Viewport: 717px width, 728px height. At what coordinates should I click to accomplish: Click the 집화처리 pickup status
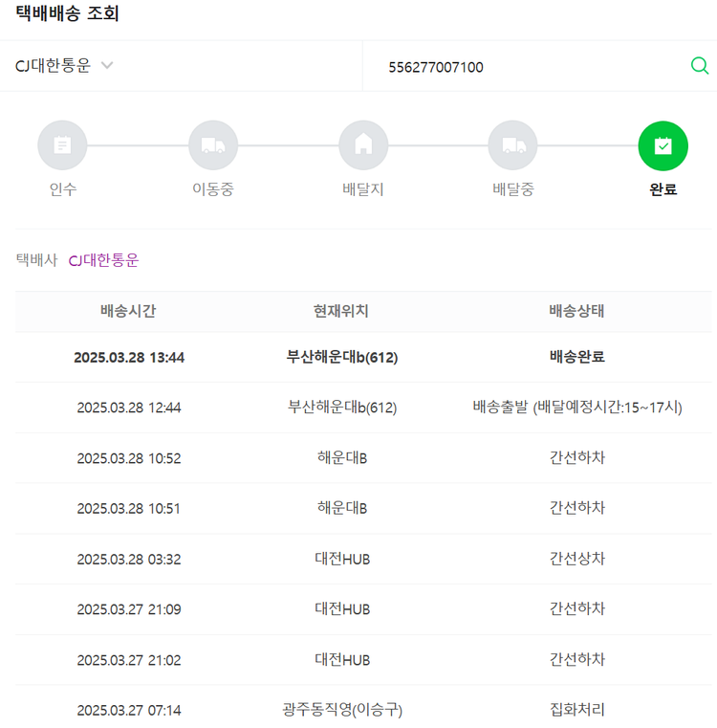(x=576, y=710)
